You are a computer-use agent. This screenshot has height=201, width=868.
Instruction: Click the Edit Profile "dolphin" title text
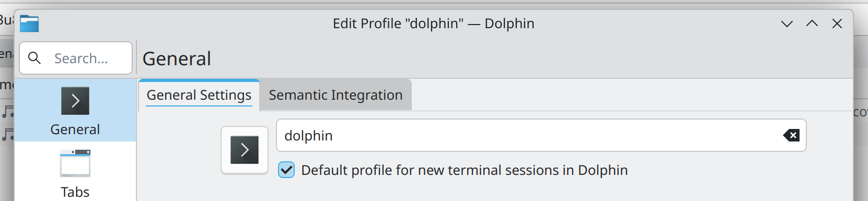click(434, 23)
